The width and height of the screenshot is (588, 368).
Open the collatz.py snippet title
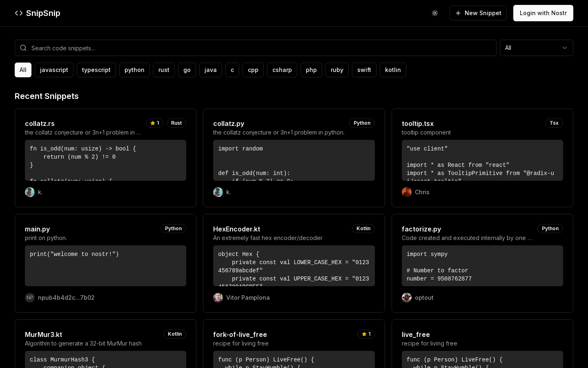(x=229, y=123)
